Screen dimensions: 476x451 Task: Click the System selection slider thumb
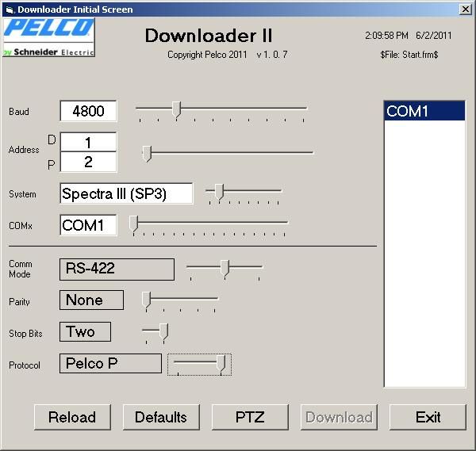(x=219, y=192)
